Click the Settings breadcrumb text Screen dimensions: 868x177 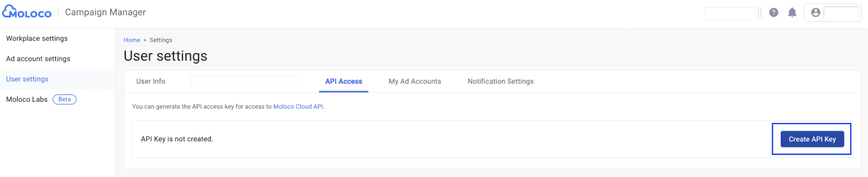[161, 40]
